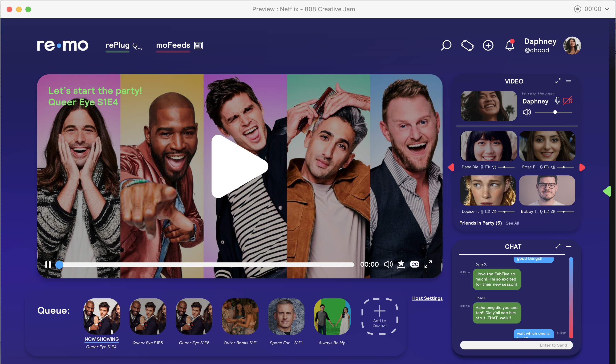Open the search magnifier icon
616x364 pixels.
[446, 45]
